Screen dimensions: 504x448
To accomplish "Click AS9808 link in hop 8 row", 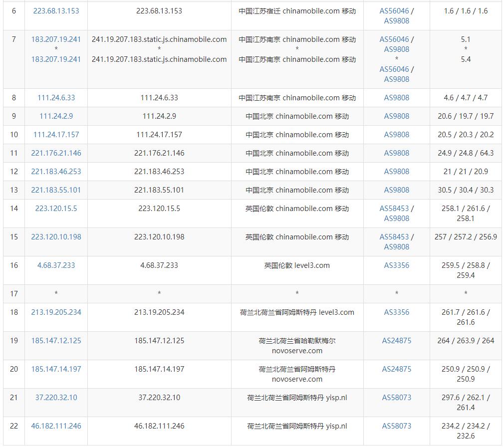I will pyautogui.click(x=397, y=98).
